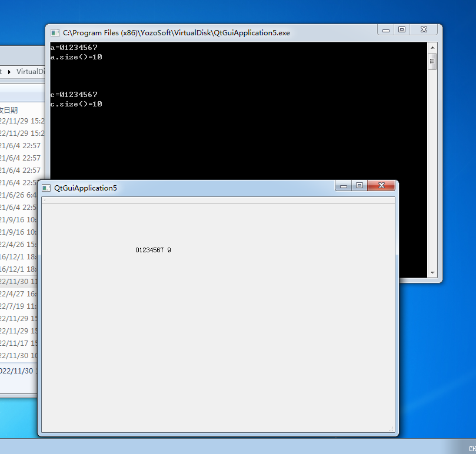Select Explorer row dated 22/4/27
This screenshot has height=454, width=476.
(19, 294)
